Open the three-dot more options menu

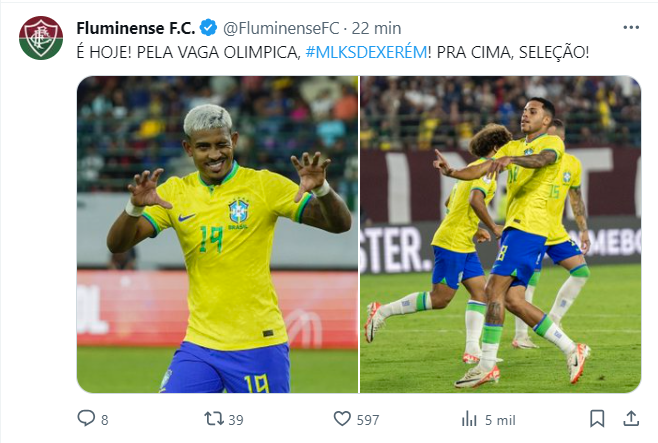click(x=631, y=28)
